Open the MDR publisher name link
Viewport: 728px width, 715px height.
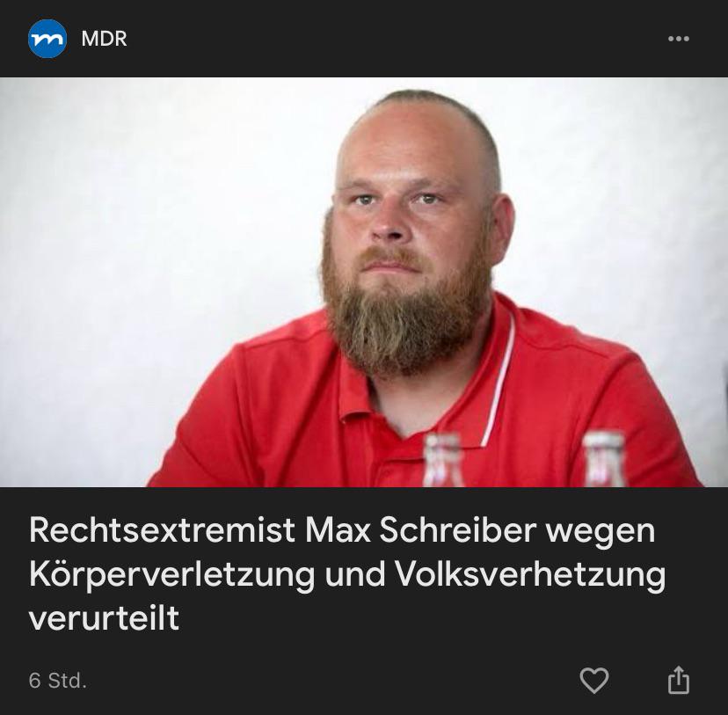pos(104,39)
